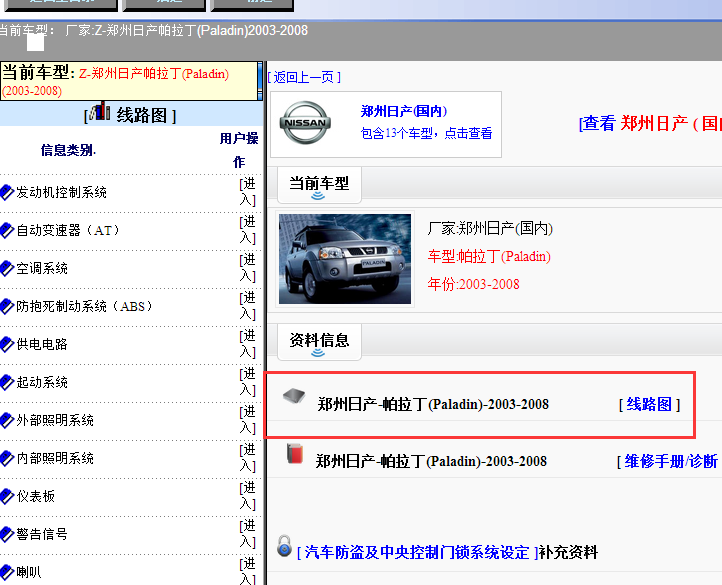Click 包含13个车型，点击查看 link
The width and height of the screenshot is (722, 585).
click(426, 133)
